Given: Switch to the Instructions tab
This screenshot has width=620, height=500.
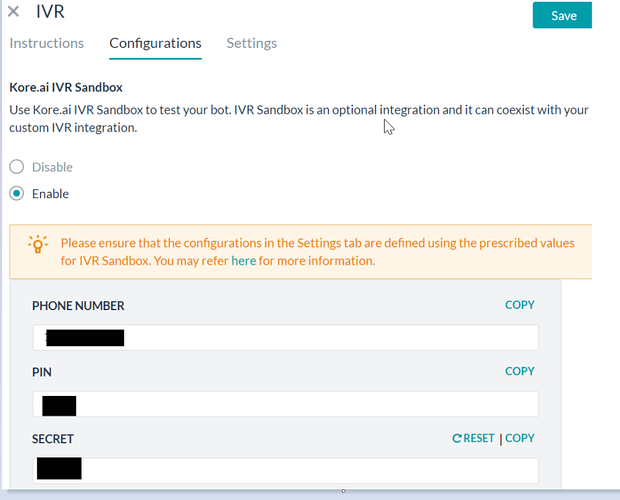Looking at the screenshot, I should pos(46,43).
